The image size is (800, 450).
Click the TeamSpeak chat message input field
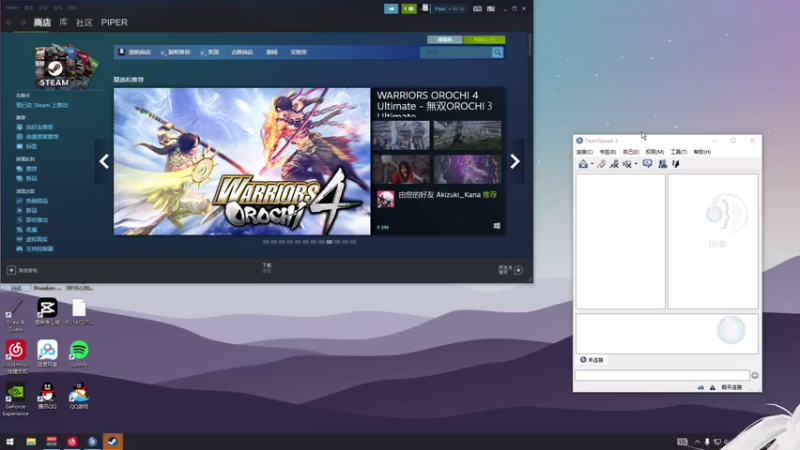point(662,376)
